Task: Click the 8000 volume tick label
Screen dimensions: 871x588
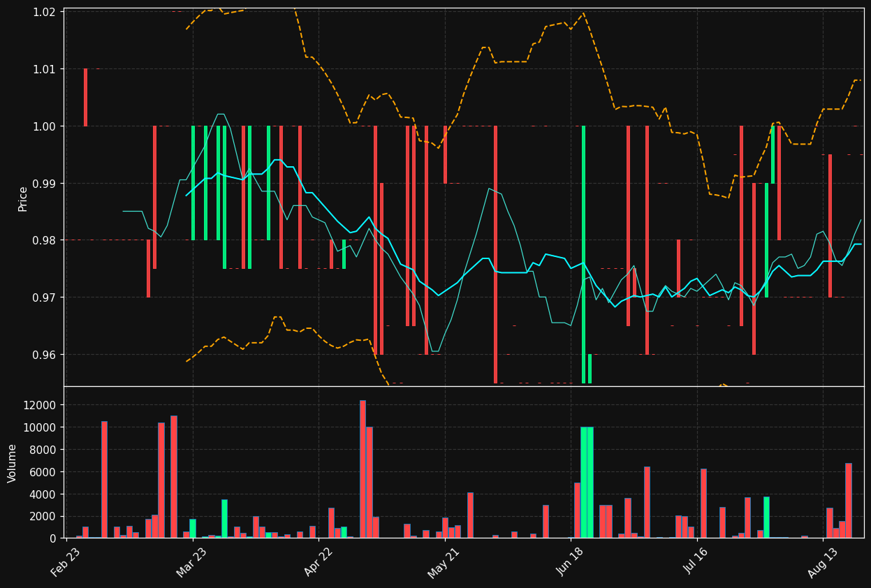Action: 43,450
